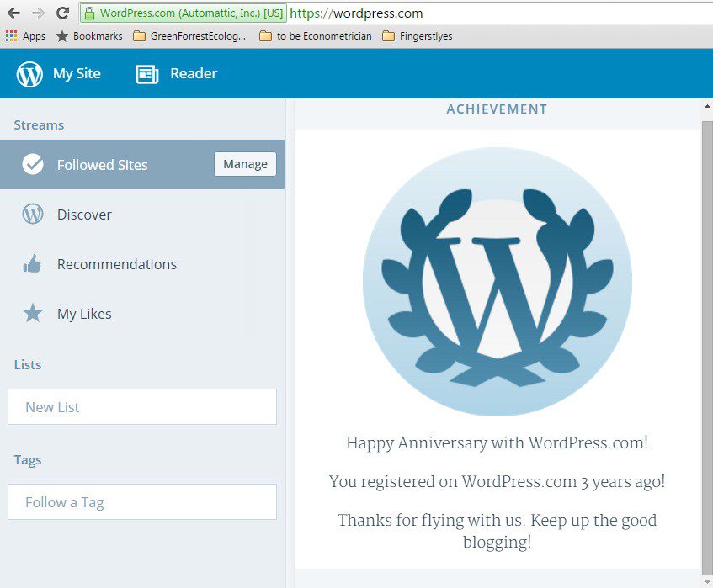Screen dimensions: 713x588
Task: Click the ACHIEVEMENT heading
Action: point(497,109)
